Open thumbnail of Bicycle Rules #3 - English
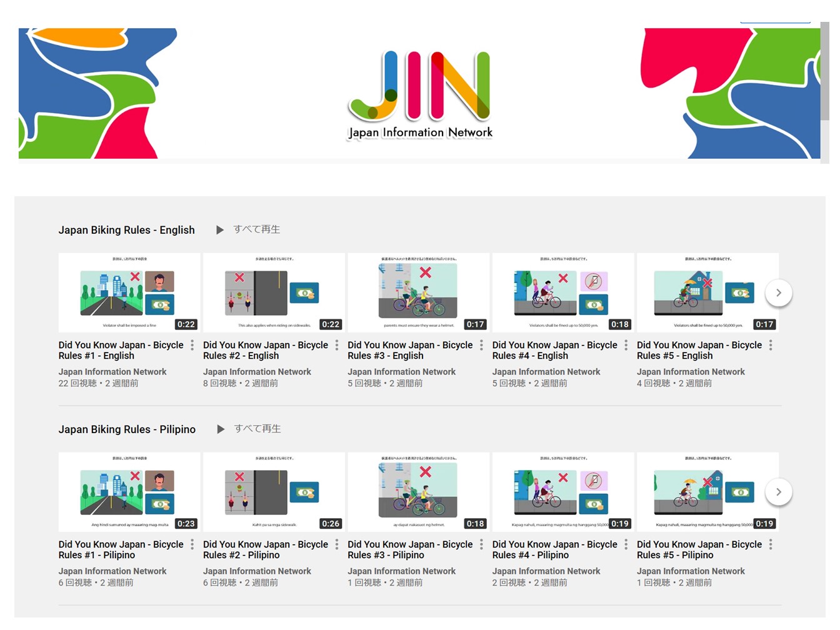The width and height of the screenshot is (840, 630). coord(419,292)
